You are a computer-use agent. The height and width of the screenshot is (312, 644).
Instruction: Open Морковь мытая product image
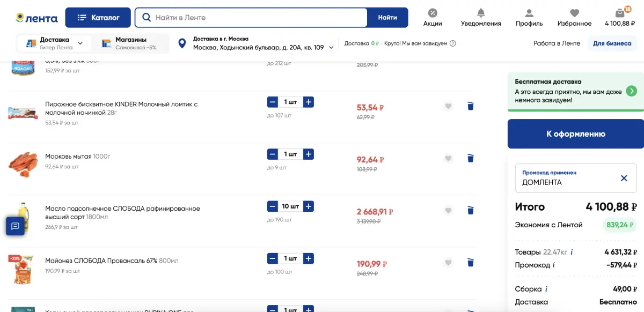tap(23, 165)
